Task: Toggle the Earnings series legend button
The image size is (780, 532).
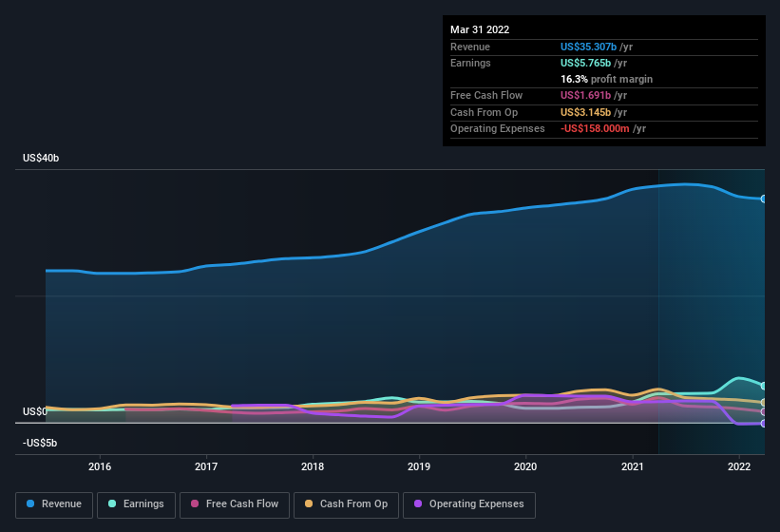Action: pos(136,504)
